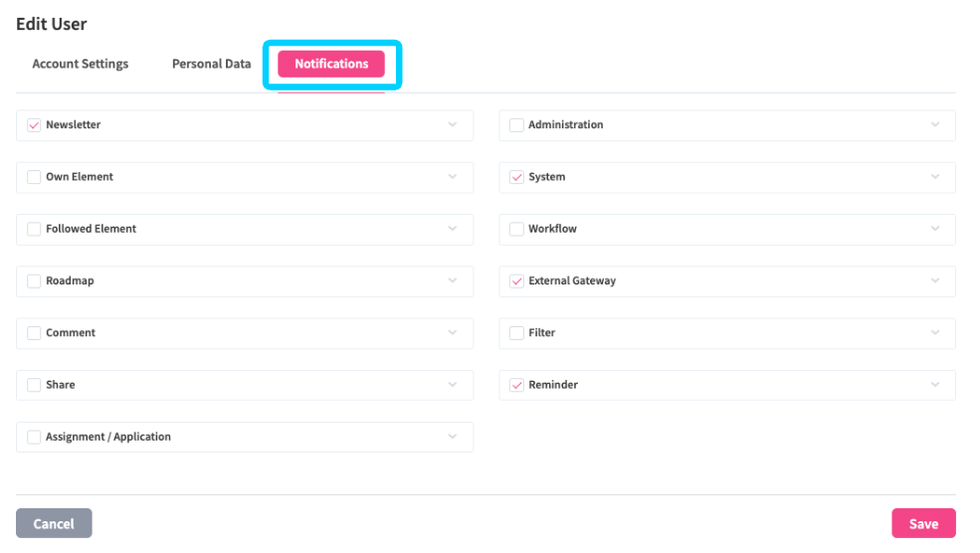Toggle the Newsletter checkbox
Screen dimensions: 980x553
pyautogui.click(x=34, y=125)
